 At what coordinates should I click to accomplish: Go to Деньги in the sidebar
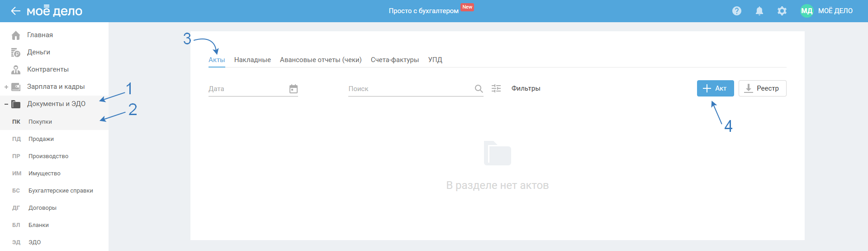(x=38, y=52)
